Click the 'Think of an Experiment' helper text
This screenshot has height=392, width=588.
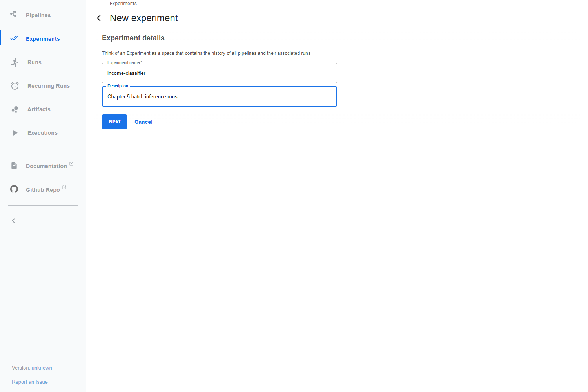coord(206,53)
